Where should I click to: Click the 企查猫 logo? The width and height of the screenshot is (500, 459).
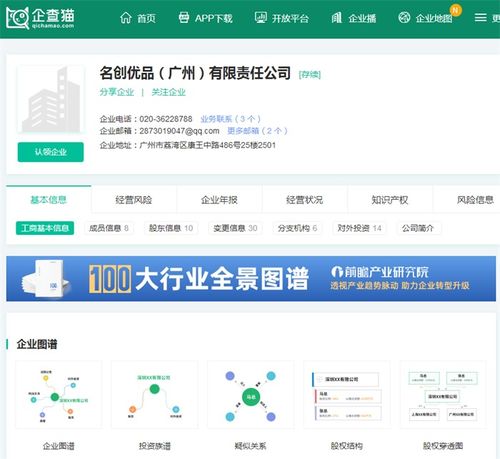point(40,18)
